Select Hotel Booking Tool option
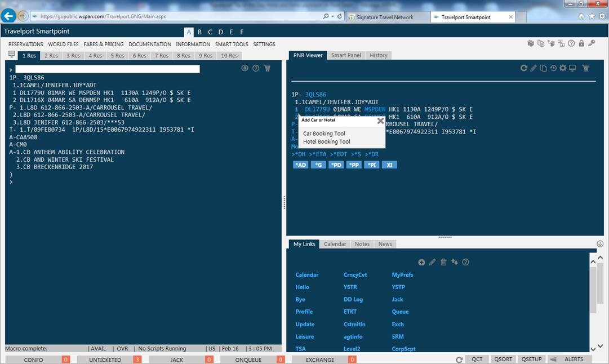 (x=327, y=141)
